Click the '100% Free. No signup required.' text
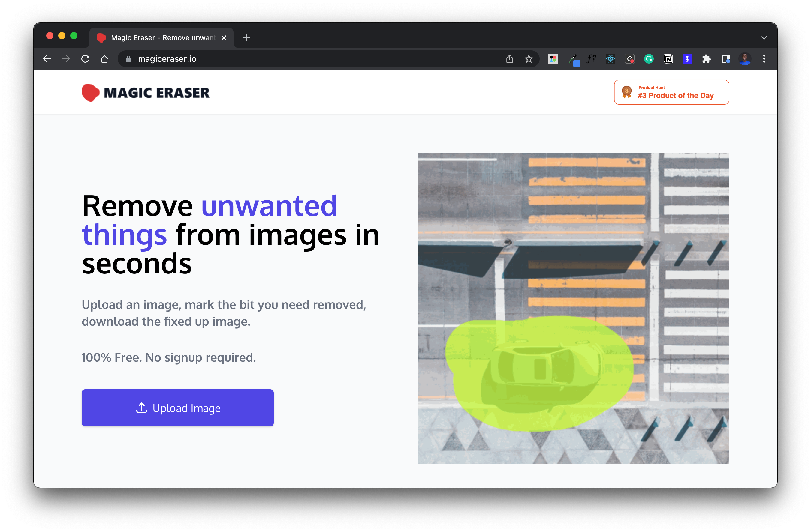811x532 pixels. tap(169, 357)
